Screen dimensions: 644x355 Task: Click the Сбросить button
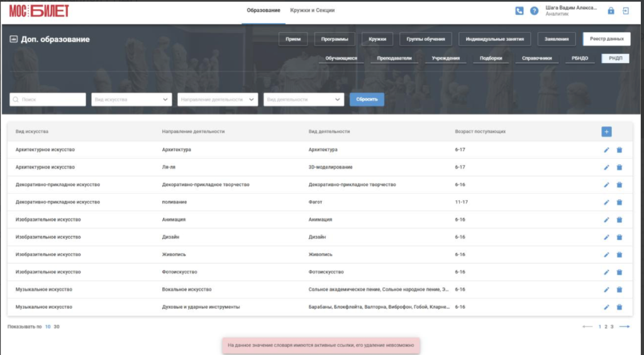[x=367, y=99]
